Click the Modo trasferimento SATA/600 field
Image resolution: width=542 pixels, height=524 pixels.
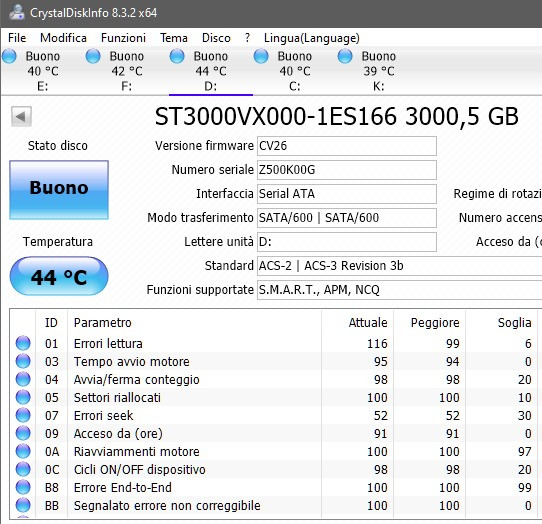click(x=347, y=218)
